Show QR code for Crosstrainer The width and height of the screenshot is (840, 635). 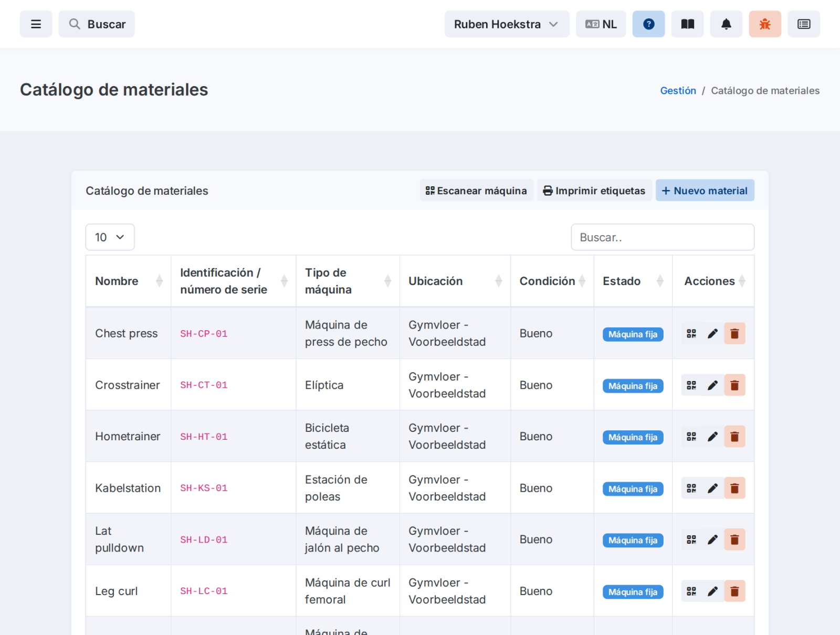691,385
